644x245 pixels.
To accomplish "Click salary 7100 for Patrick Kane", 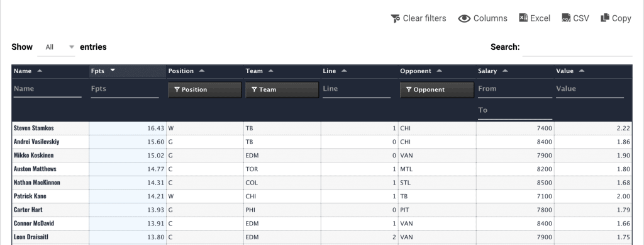I will pos(544,196).
